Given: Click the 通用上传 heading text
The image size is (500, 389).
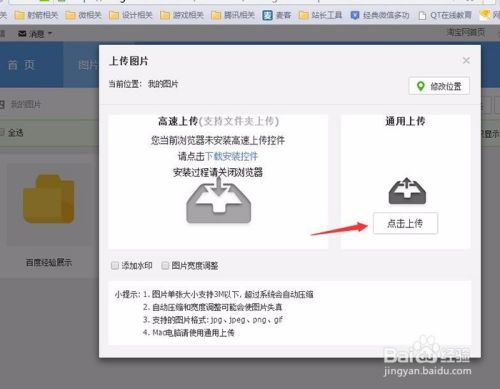Looking at the screenshot, I should 405,121.
